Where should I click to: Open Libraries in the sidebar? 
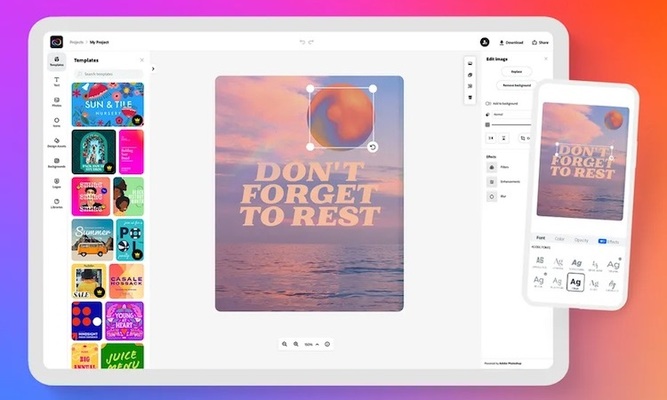[x=57, y=203]
